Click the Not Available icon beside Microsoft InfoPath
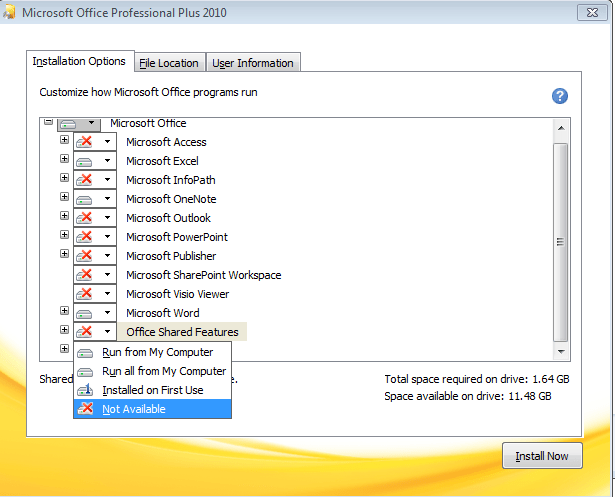Screen dimensions: 615x497 [84, 180]
